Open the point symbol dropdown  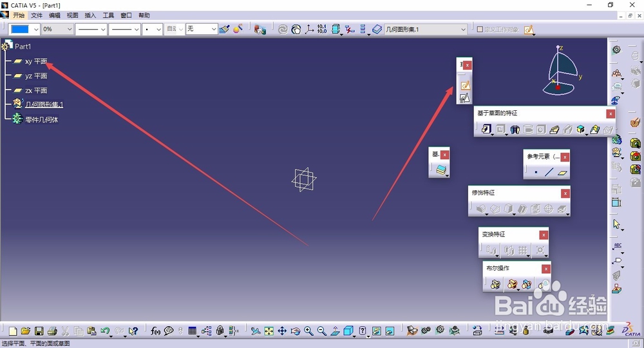pyautogui.click(x=158, y=29)
